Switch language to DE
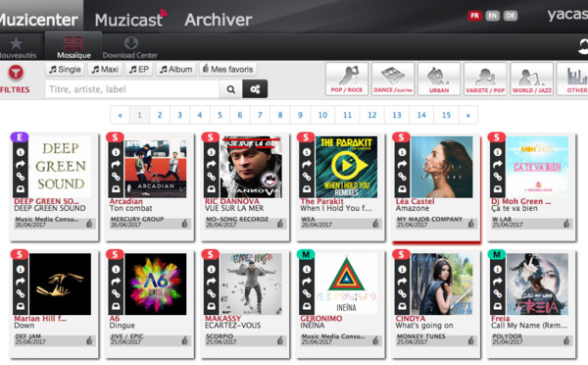588x365 pixels. (x=511, y=16)
